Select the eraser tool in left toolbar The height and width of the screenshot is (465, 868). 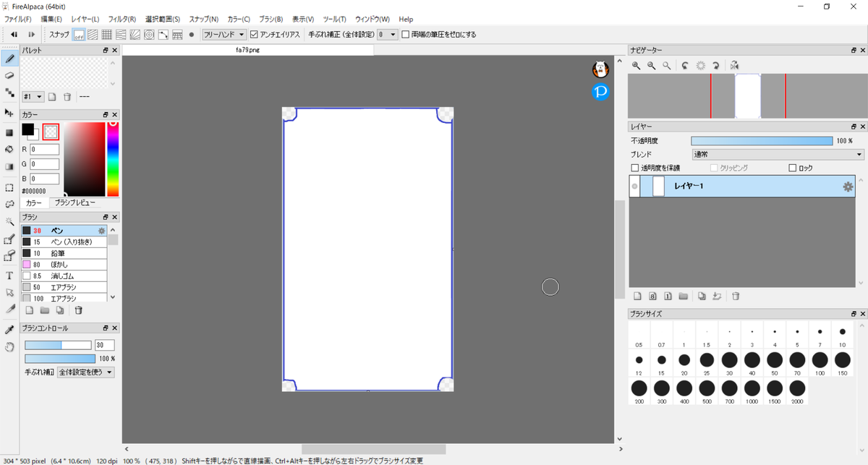[x=9, y=75]
